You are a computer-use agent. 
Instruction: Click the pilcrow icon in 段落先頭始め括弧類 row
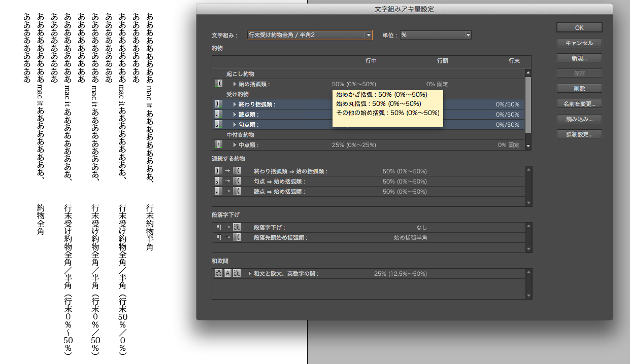tap(218, 238)
